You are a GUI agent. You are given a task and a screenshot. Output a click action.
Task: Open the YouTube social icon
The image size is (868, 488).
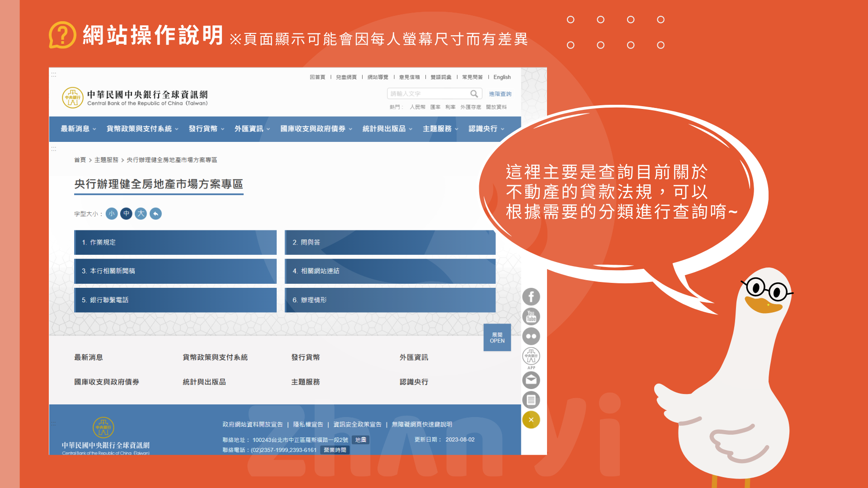point(531,316)
